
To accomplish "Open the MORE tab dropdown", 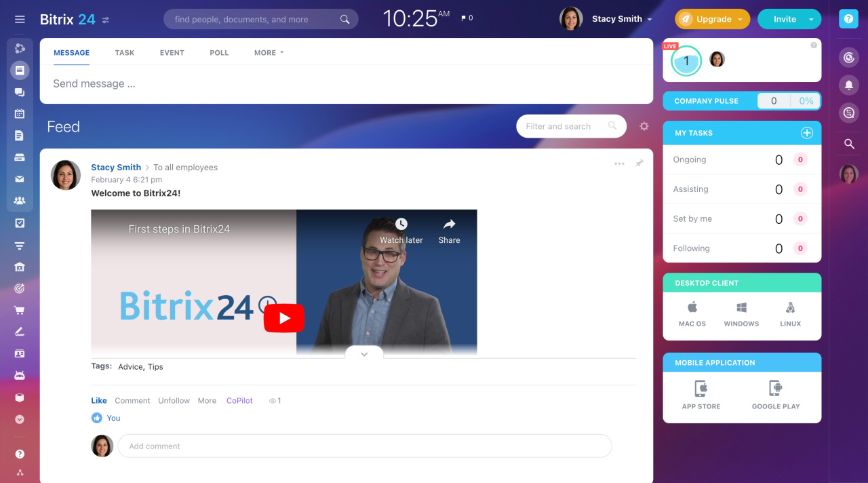I will click(269, 52).
